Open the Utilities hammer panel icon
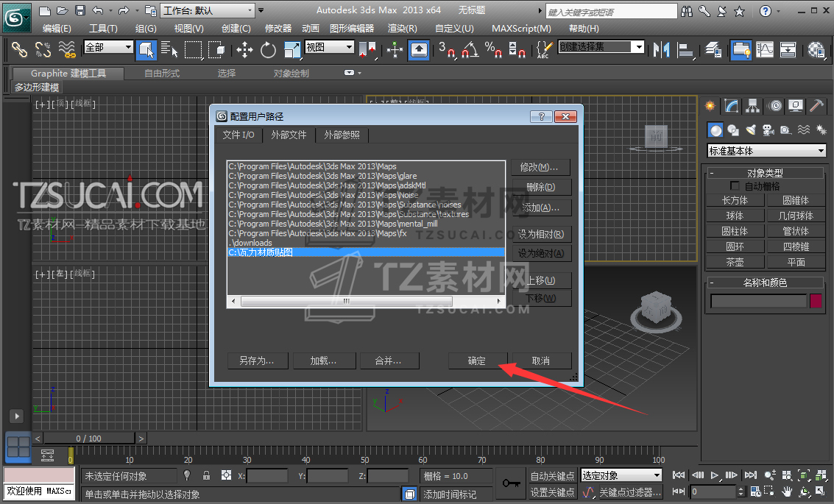The image size is (834, 504). point(816,106)
